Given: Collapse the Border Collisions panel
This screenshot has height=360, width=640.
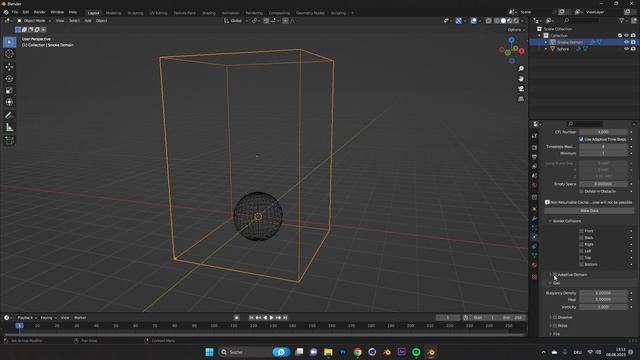Looking at the screenshot, I should pos(550,221).
